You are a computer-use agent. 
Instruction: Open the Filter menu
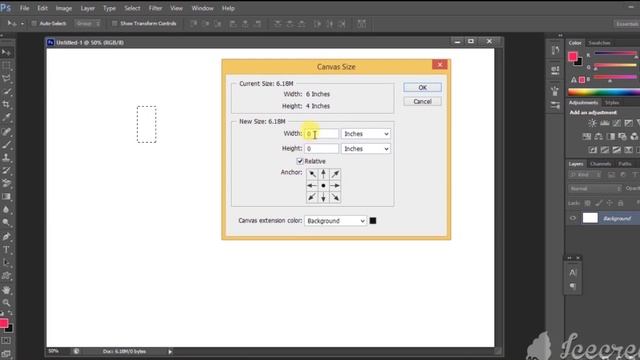155,8
